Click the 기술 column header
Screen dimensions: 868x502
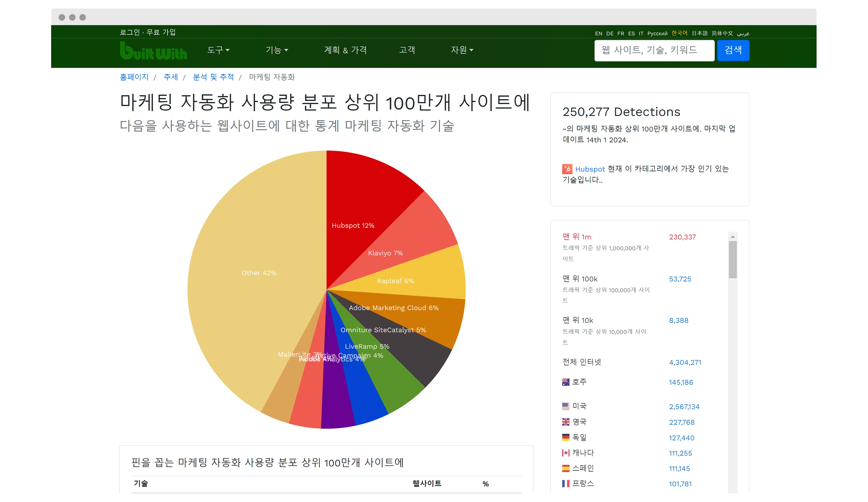click(141, 483)
